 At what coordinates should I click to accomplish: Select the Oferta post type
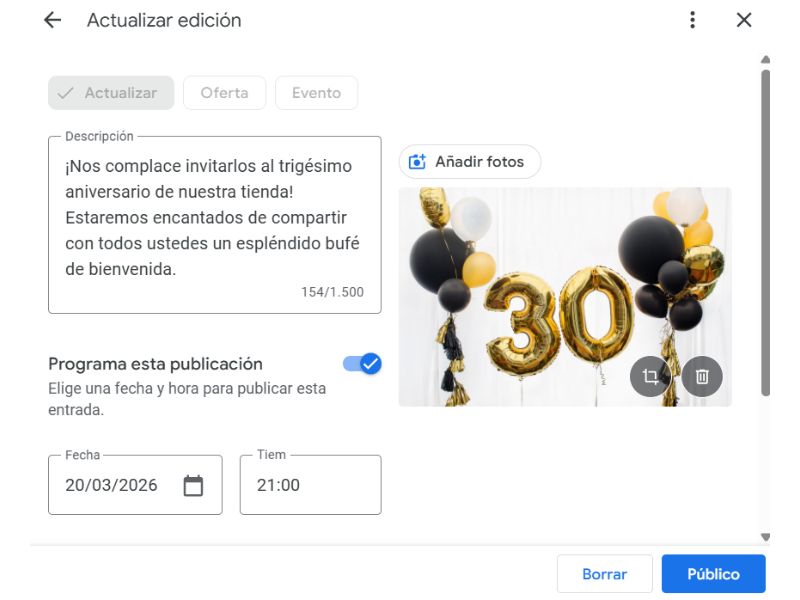224,93
